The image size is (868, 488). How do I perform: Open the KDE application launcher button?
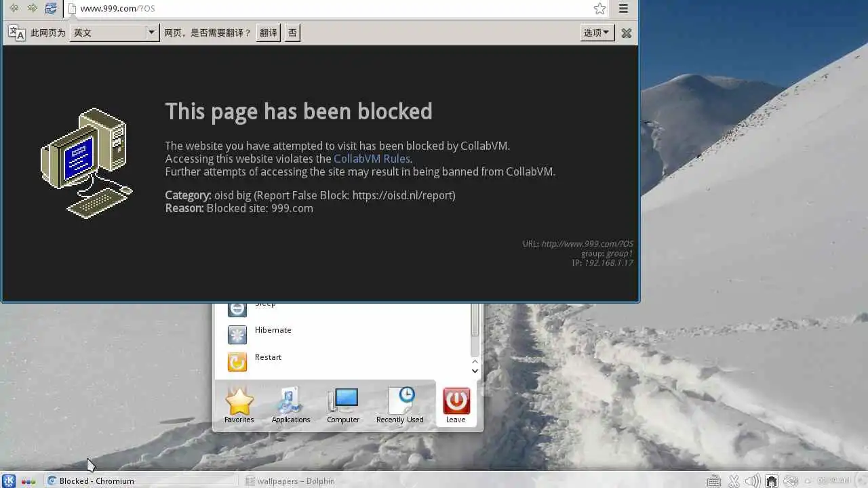(9, 481)
